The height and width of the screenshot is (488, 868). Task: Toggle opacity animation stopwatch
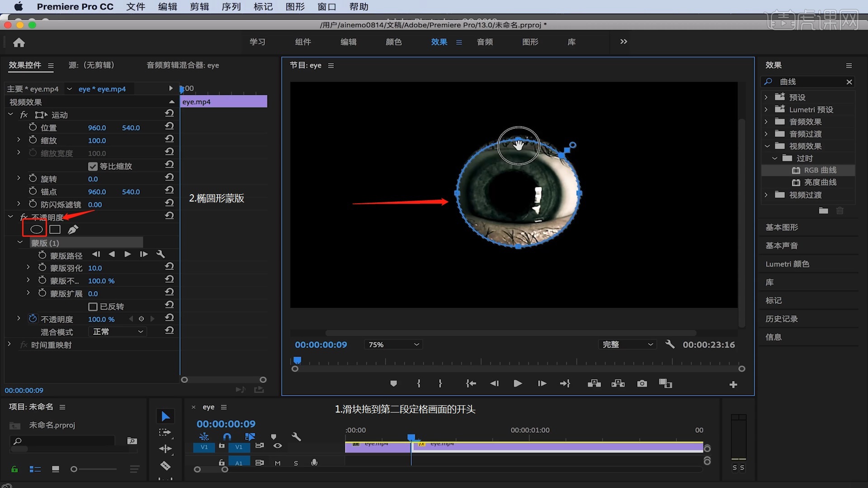pos(33,319)
